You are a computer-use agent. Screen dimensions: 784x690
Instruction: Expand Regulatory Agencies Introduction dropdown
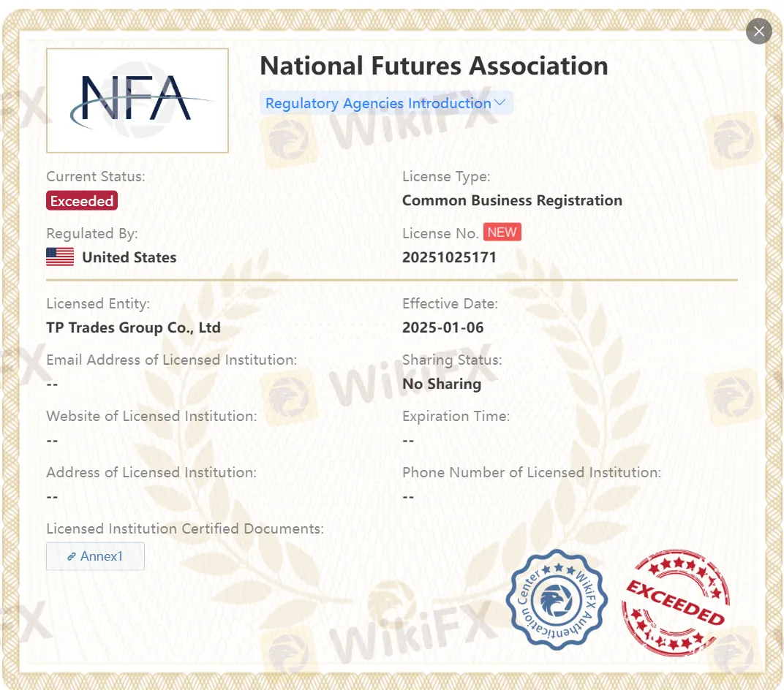(385, 103)
